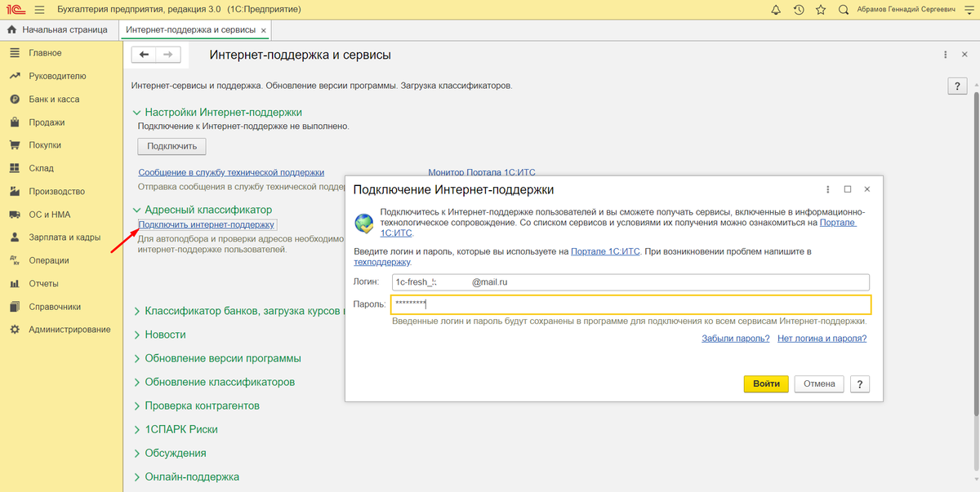Open Портале 1С:ИТС link near login prompt
The height and width of the screenshot is (492, 980).
(605, 252)
